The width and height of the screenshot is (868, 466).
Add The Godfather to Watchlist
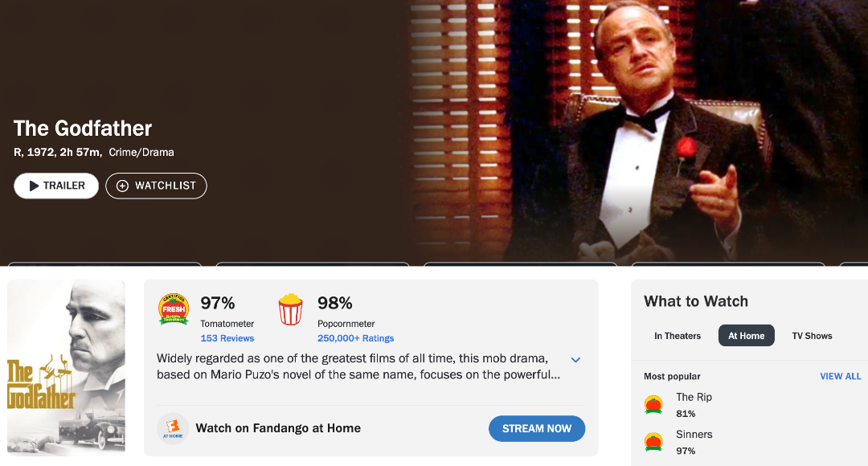[156, 186]
